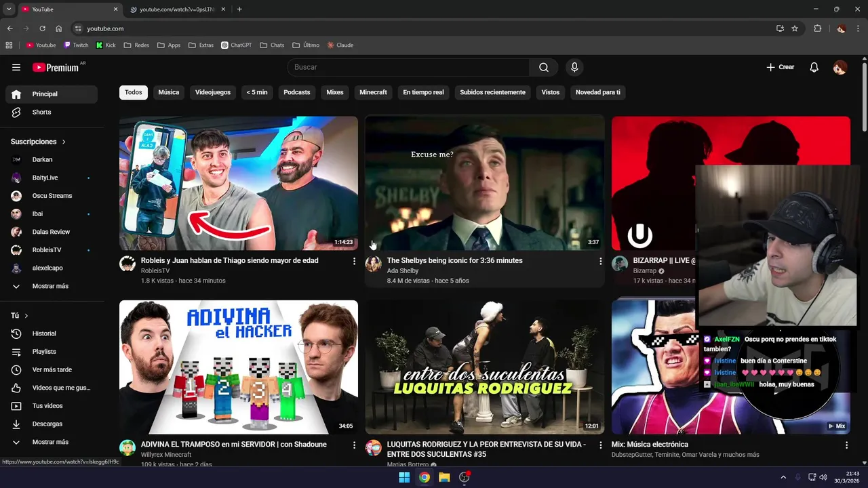This screenshot has height=488, width=868.
Task: Open the RobleisTV subscription channel
Action: [x=52, y=250]
